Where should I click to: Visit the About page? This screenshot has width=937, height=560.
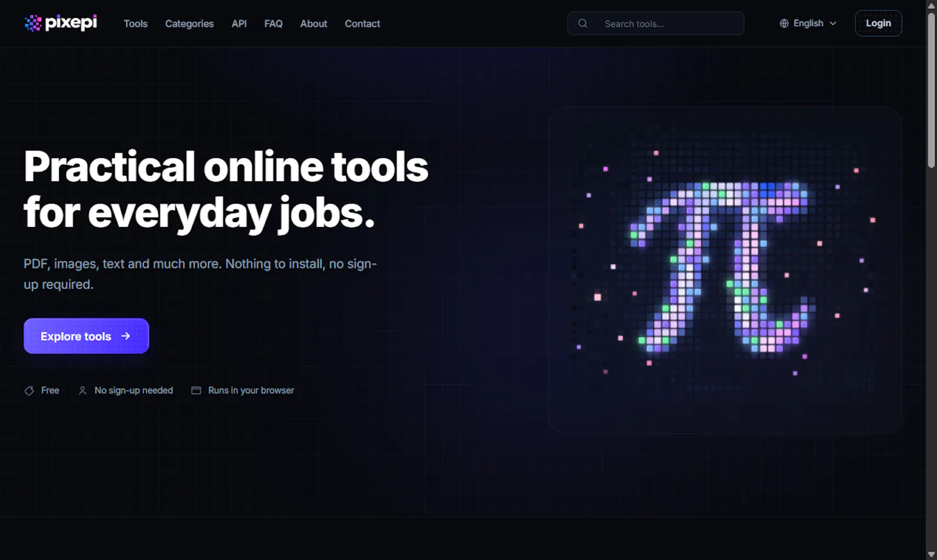[314, 23]
